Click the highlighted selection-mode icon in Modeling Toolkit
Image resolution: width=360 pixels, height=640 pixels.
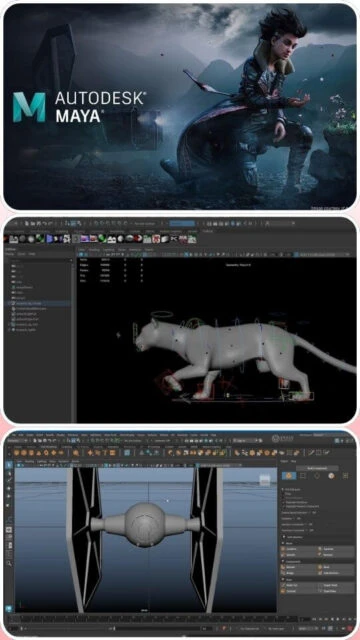click(289, 476)
